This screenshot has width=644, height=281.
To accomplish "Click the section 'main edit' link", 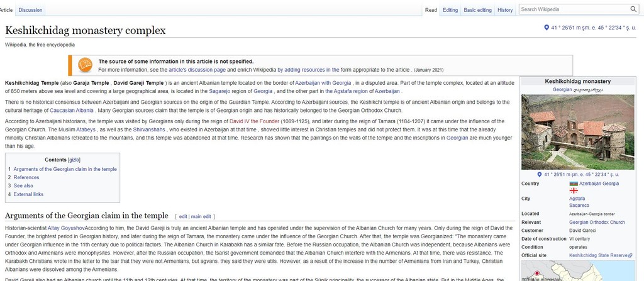I will pyautogui.click(x=201, y=216).
